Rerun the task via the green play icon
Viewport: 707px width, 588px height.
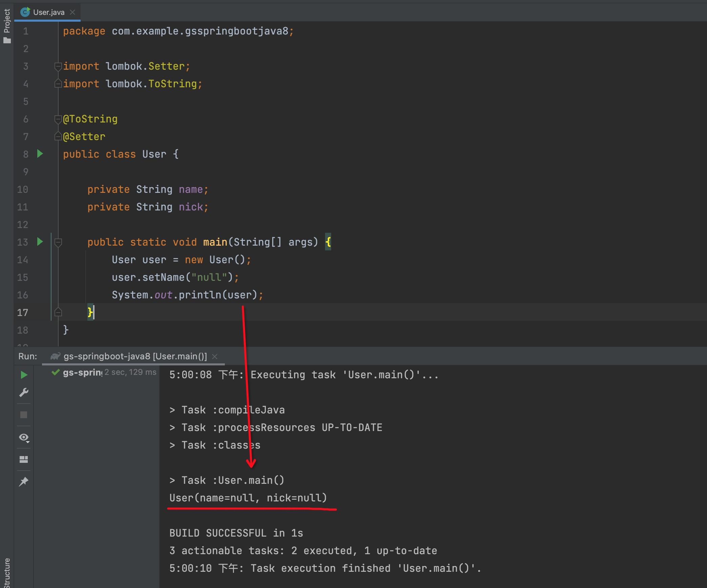click(x=24, y=375)
